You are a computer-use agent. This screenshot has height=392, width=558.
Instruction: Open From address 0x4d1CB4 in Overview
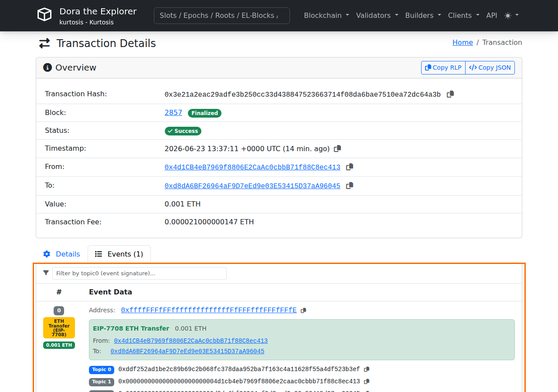point(252,167)
